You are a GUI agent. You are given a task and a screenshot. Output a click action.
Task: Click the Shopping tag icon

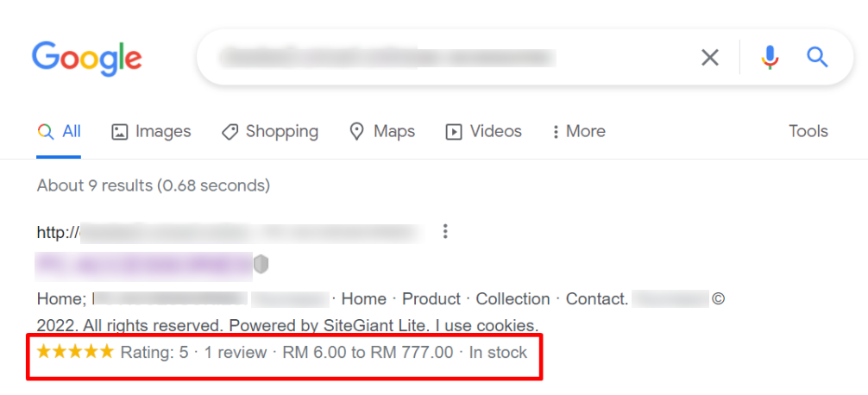(x=230, y=132)
